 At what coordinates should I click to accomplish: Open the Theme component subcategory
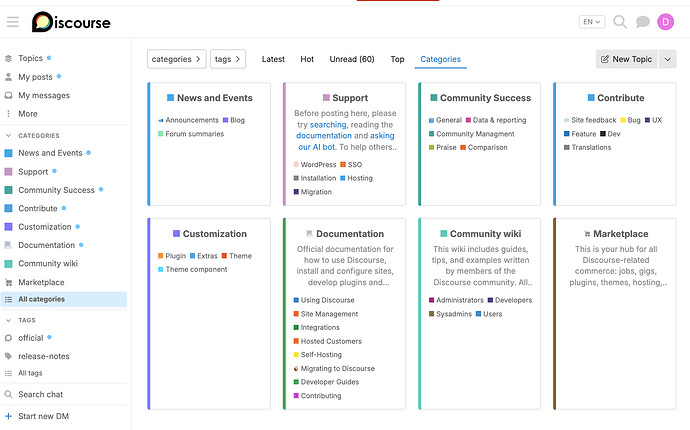tap(196, 269)
